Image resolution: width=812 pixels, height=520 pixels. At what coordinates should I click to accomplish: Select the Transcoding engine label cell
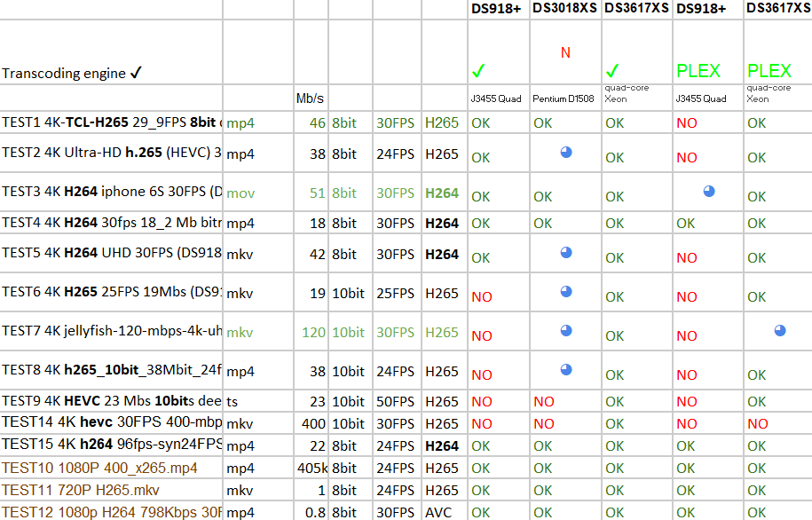tap(111, 52)
